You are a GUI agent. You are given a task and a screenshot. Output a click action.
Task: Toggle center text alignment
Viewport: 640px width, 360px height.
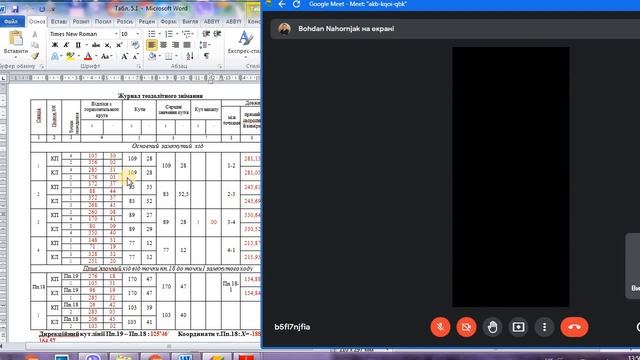click(x=163, y=45)
